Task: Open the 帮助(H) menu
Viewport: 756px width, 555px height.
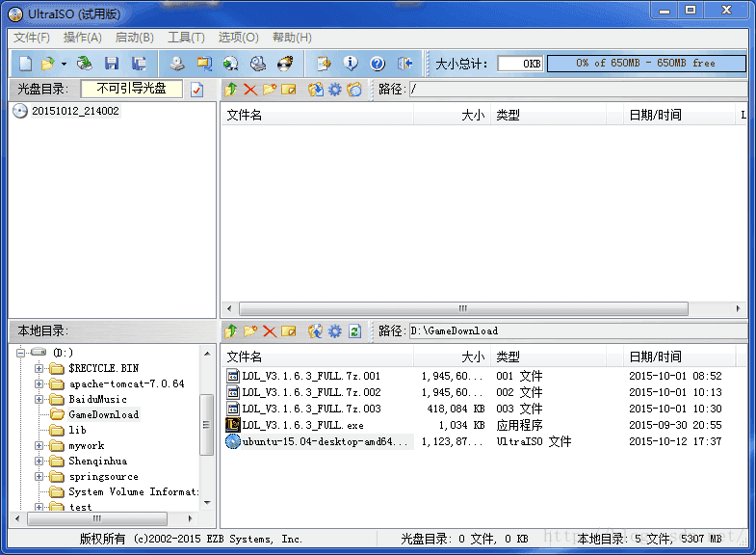Action: tap(292, 38)
